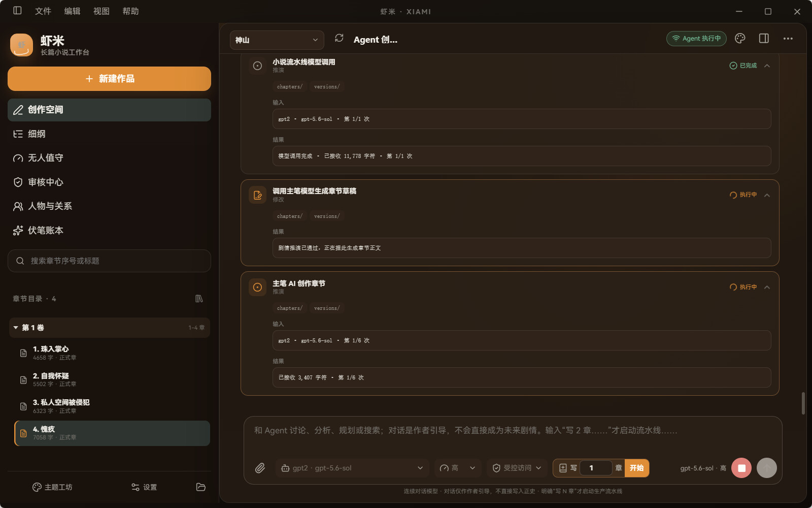This screenshot has height=508, width=812.
Task: Click the 已完成 status indicator
Action: click(743, 66)
